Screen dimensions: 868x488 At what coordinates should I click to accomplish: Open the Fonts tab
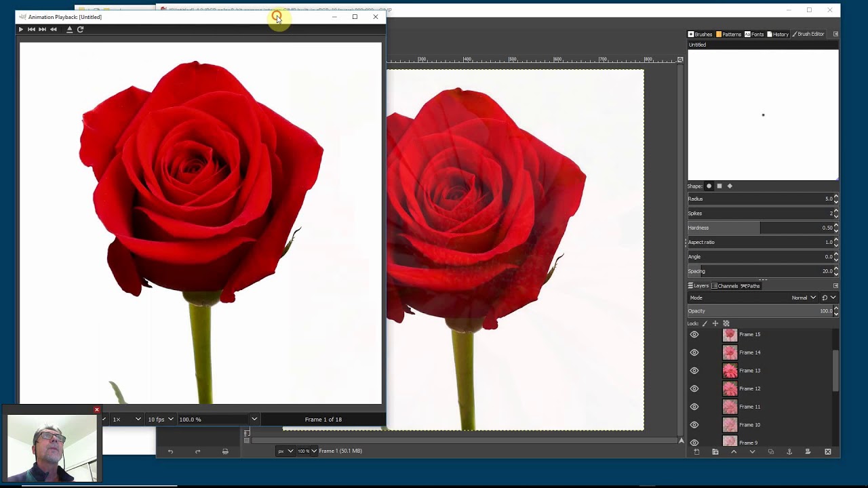tap(754, 34)
